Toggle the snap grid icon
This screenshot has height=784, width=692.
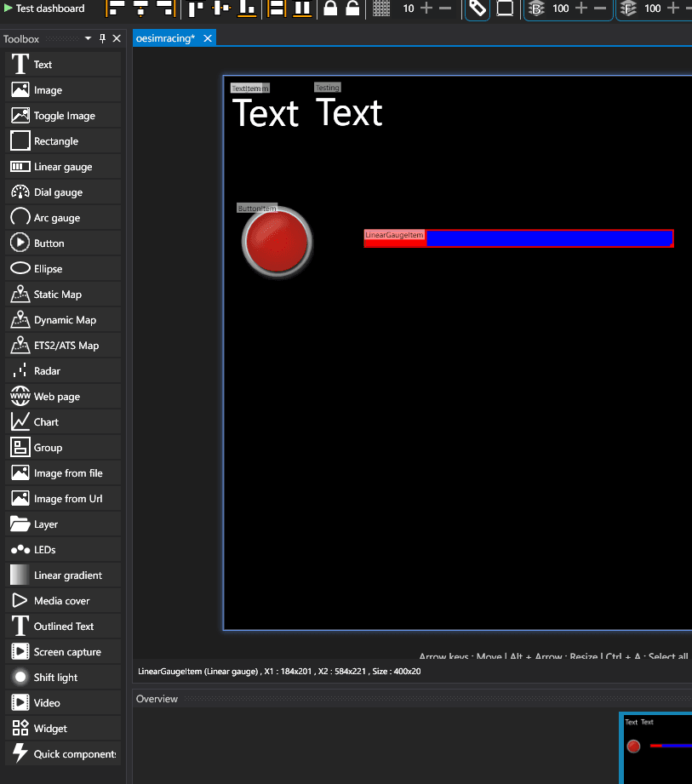[381, 9]
